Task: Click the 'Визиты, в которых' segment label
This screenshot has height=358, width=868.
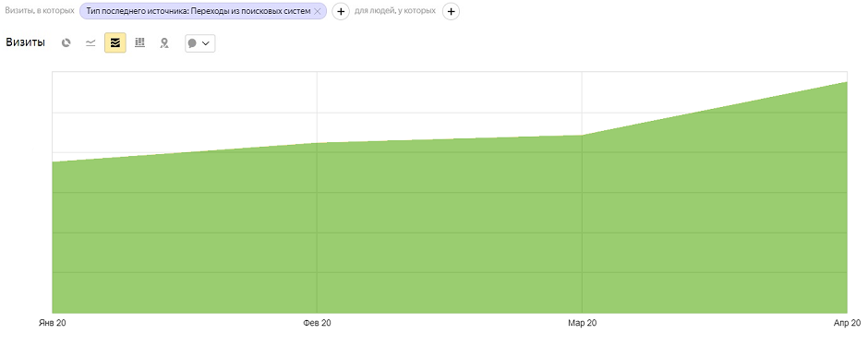Action: pyautogui.click(x=40, y=10)
